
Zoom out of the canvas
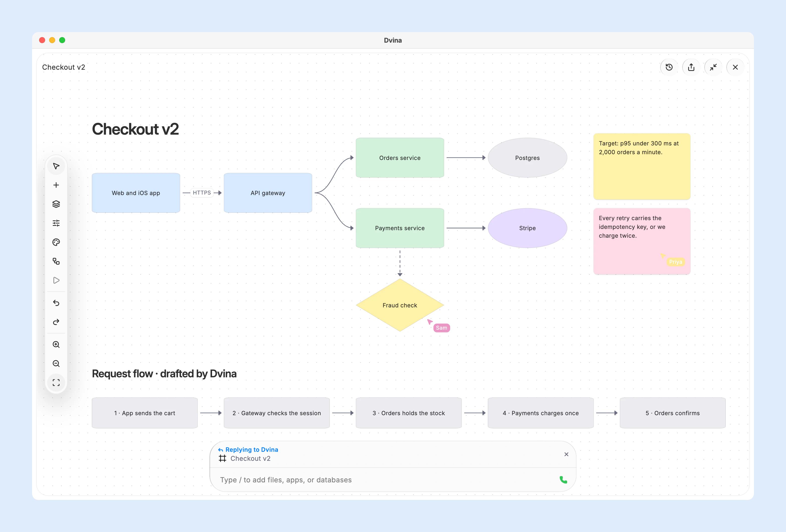click(56, 364)
